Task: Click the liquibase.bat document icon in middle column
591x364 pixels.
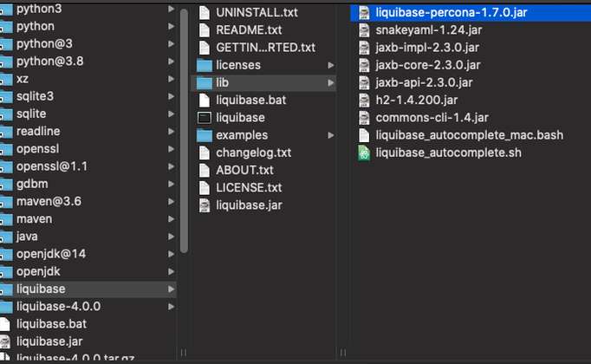Action: (205, 100)
